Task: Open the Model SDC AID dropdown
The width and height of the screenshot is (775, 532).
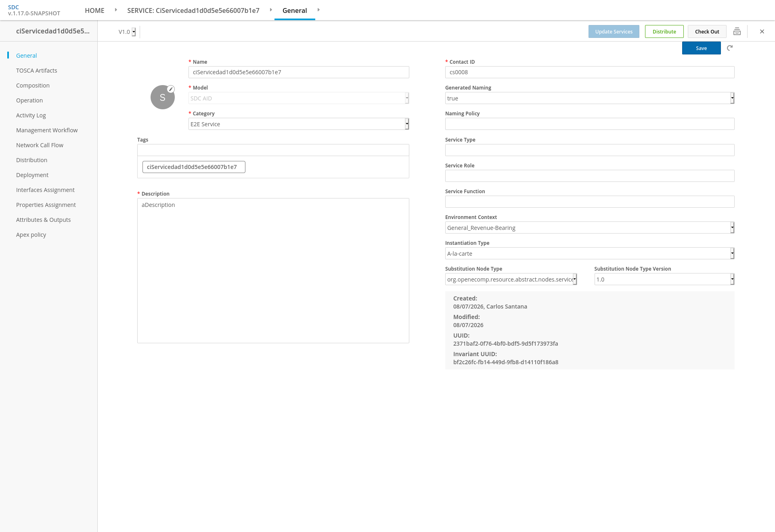Action: tap(299, 98)
